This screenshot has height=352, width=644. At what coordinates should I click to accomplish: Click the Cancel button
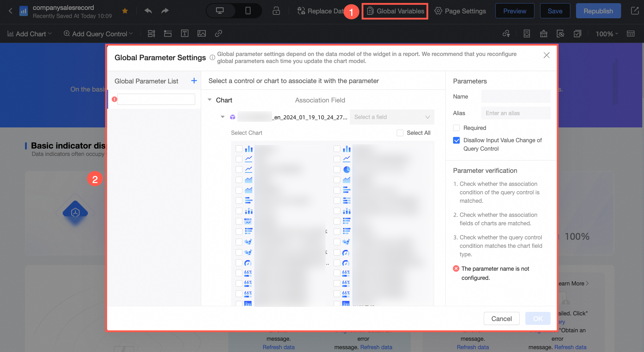click(501, 319)
